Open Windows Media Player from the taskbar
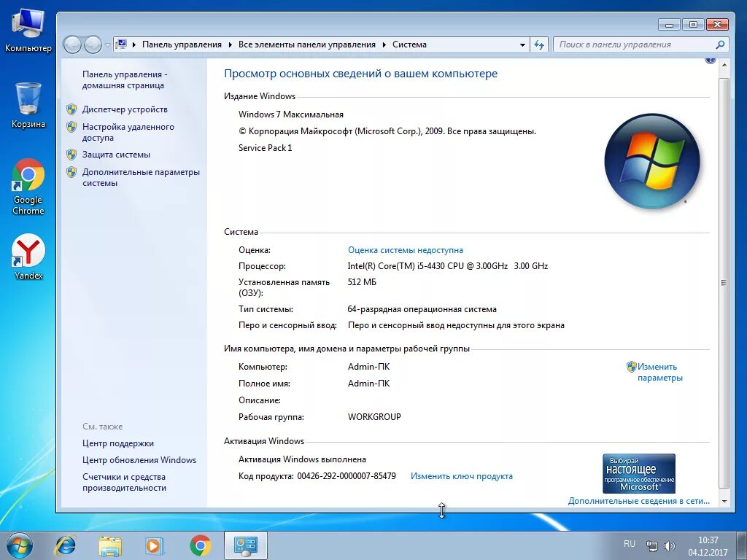 [x=155, y=544]
